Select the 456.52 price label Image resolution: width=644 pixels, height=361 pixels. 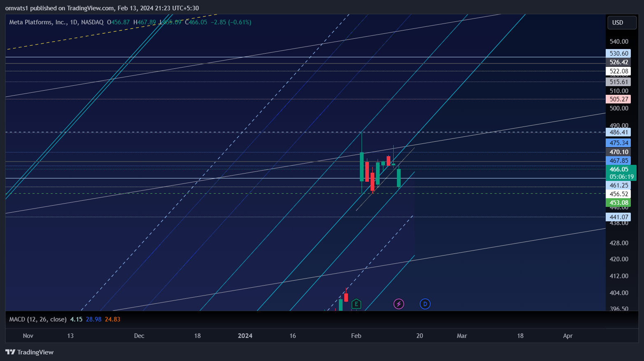pos(618,194)
